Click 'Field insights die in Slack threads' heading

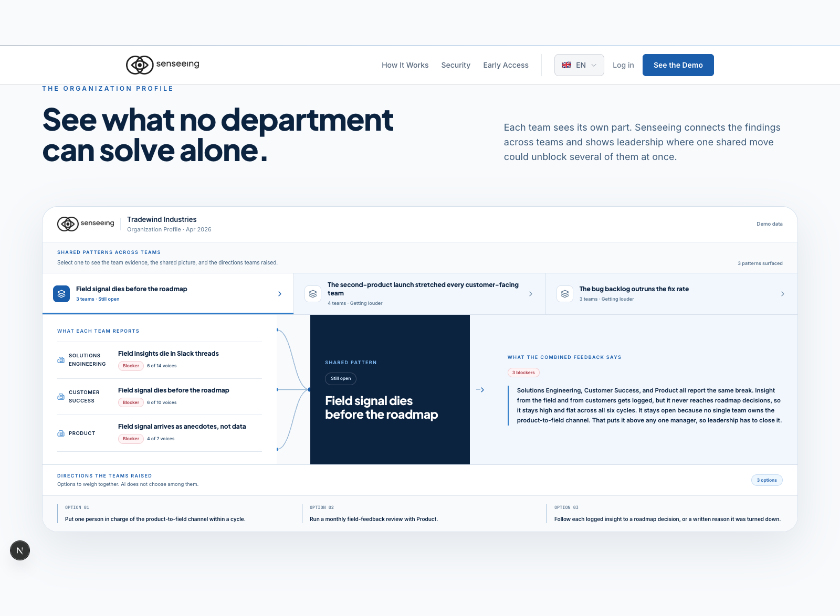point(169,354)
